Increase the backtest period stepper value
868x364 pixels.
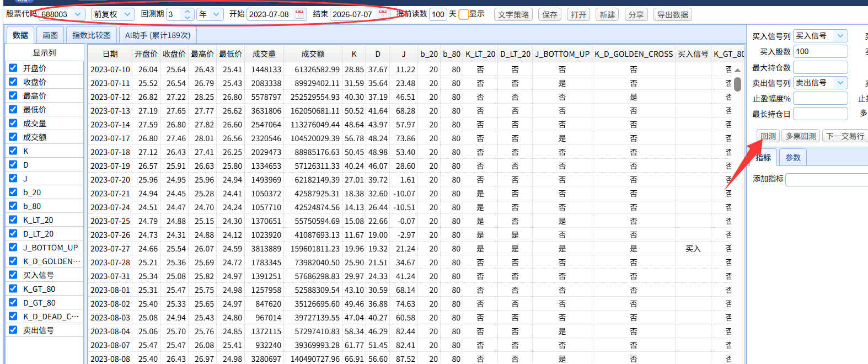(187, 12)
